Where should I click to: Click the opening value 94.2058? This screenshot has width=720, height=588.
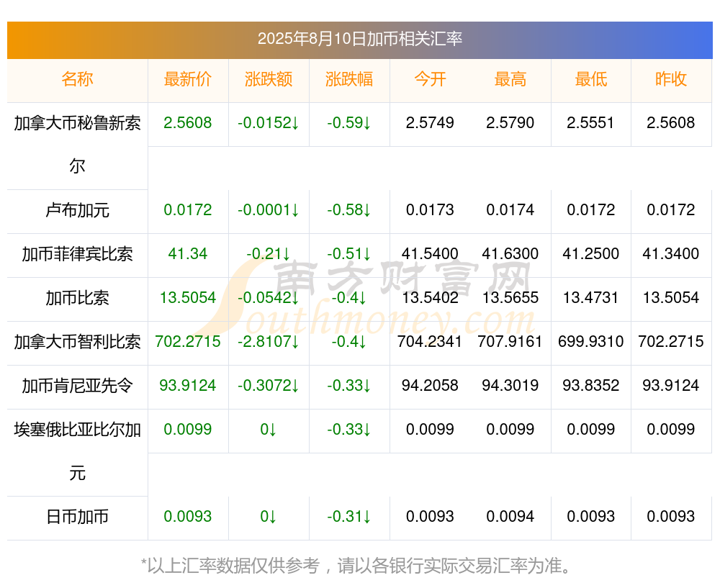coord(430,385)
